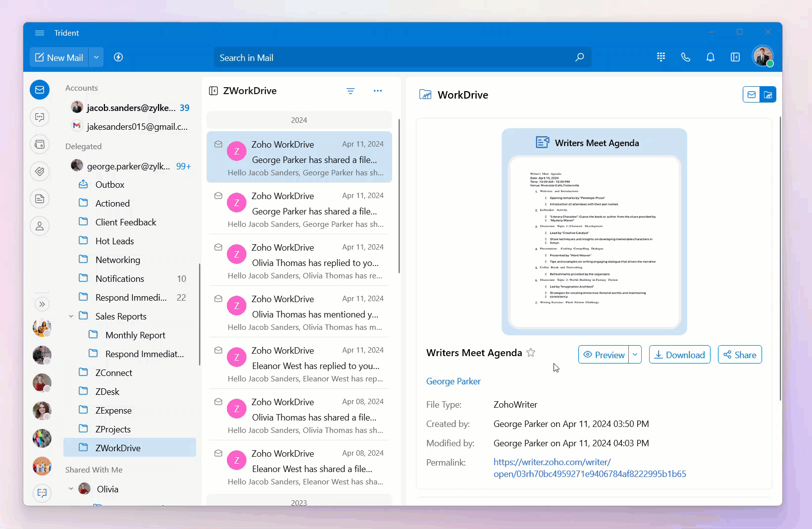Click the bottom chat feedback icon
Viewport: 812px width, 529px height.
click(x=42, y=493)
